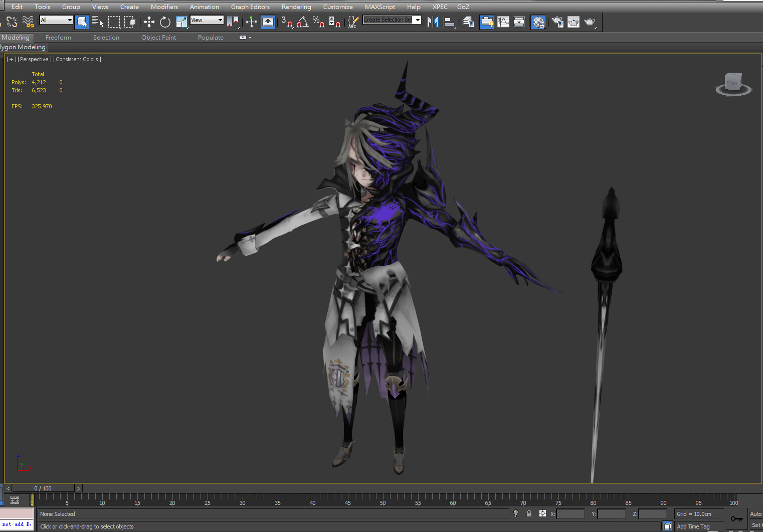This screenshot has height=532, width=763.
Task: Open the Select by Name dialog
Action: tap(98, 22)
